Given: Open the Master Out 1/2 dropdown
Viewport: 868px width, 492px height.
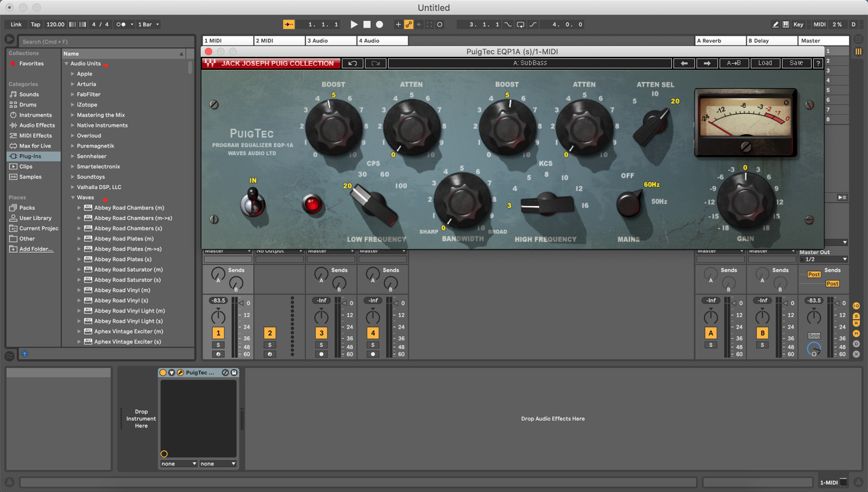Looking at the screenshot, I should coord(824,259).
